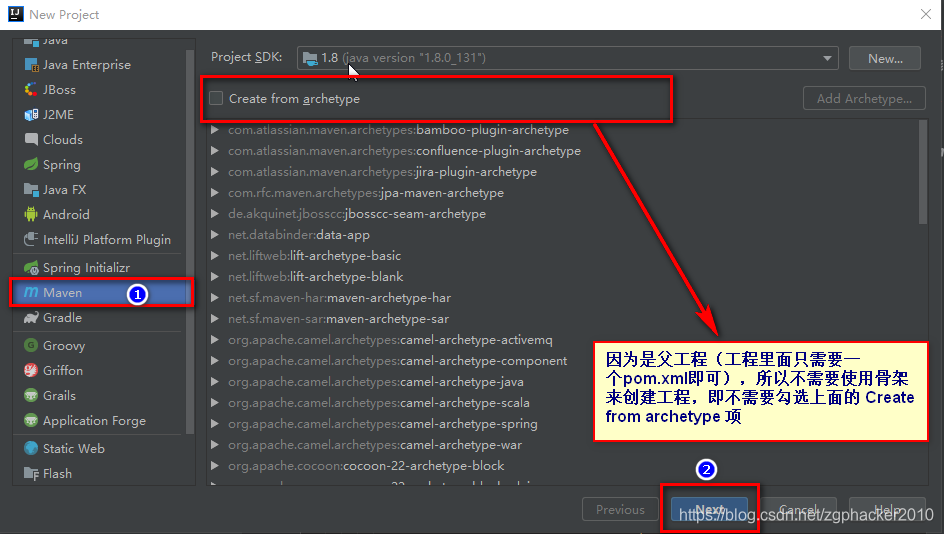The width and height of the screenshot is (944, 534).
Task: Open the Project SDK dropdown arrow
Action: point(827,58)
